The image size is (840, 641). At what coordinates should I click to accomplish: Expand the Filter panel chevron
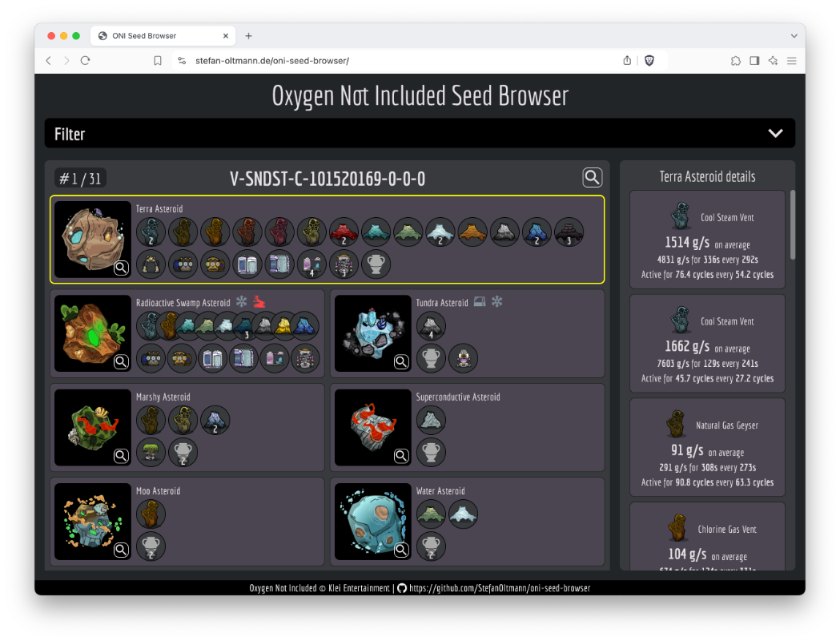click(x=775, y=134)
